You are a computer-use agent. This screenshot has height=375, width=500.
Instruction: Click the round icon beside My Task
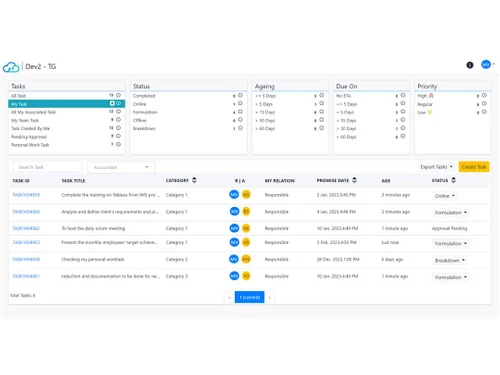click(x=118, y=103)
